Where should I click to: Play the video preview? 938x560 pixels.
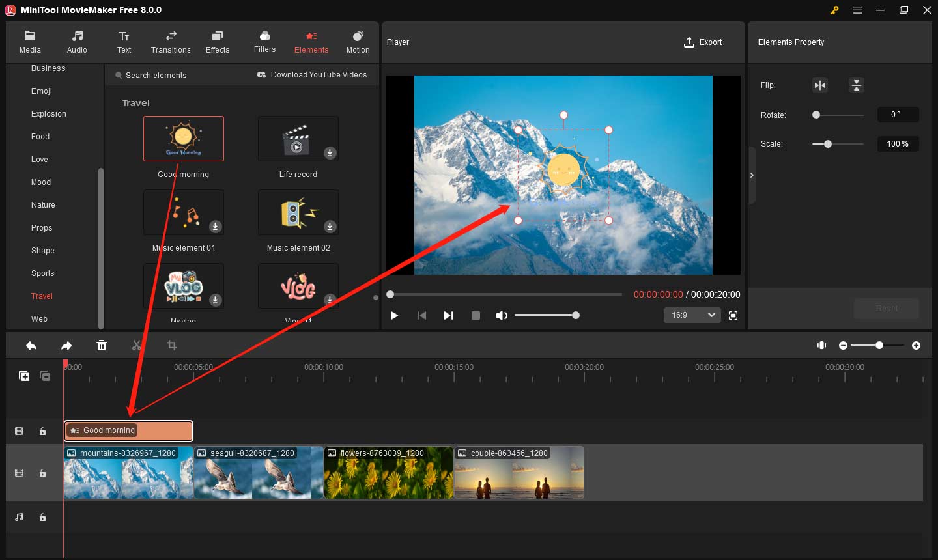(x=394, y=315)
